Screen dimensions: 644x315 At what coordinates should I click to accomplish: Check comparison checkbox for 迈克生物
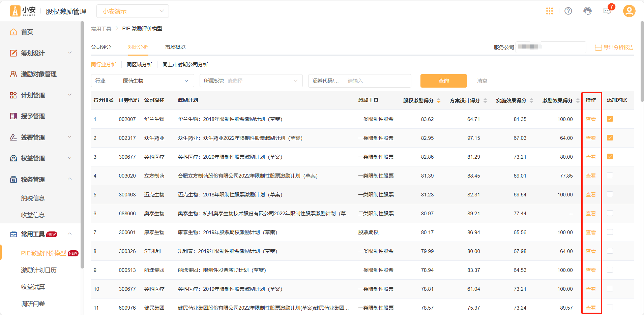click(x=610, y=194)
